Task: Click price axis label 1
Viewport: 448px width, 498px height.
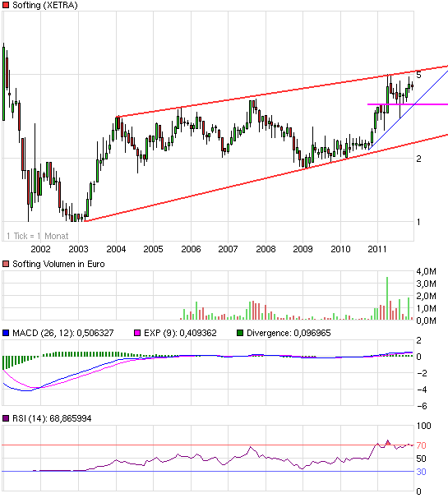Action: 418,222
